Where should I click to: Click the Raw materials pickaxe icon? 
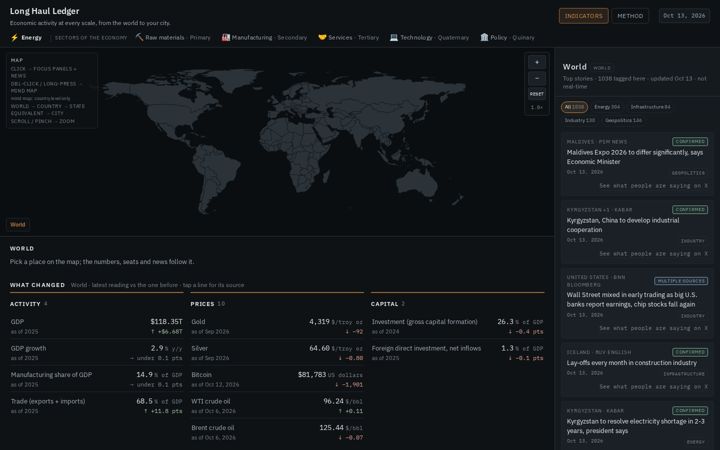point(140,38)
